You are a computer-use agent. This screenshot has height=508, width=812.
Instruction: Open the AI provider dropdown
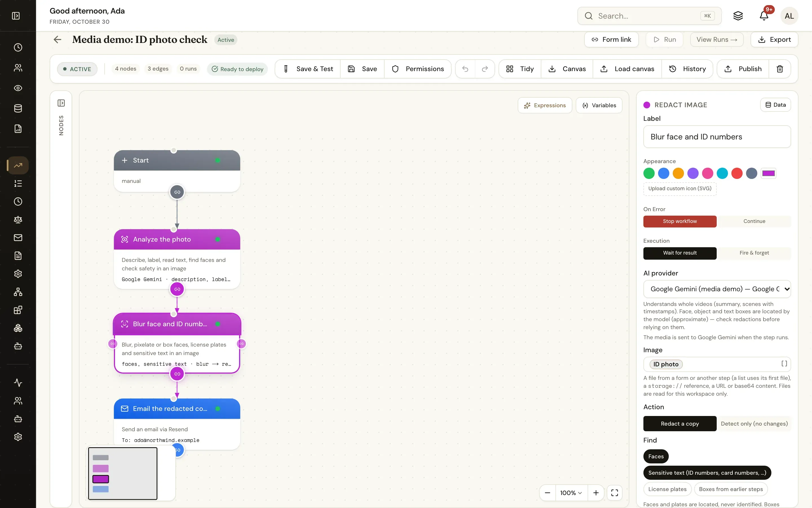(717, 289)
